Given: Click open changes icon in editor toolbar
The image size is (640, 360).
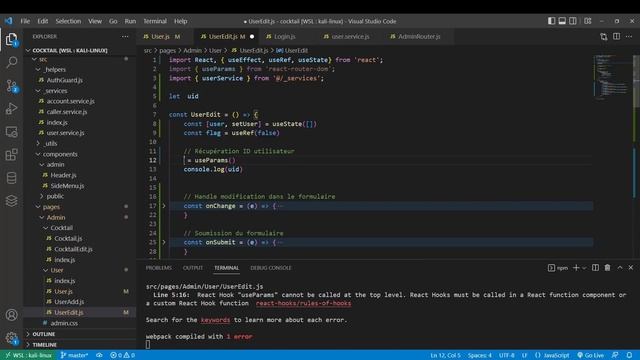Looking at the screenshot, I should (604, 37).
